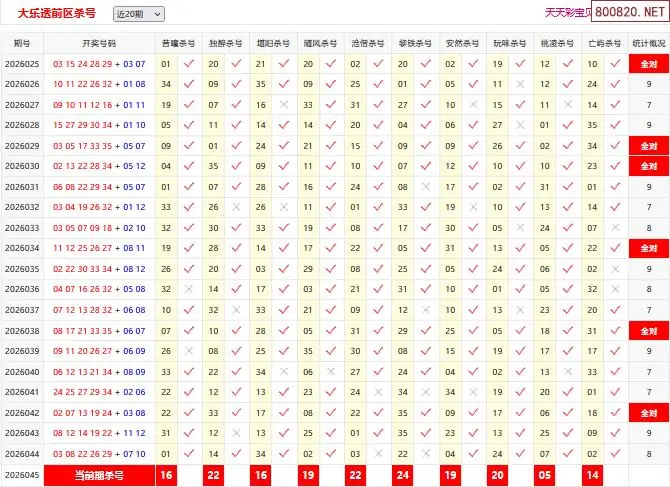The image size is (670, 487).
Task: Click period number 2026045 in the last row
Action: tap(22, 475)
